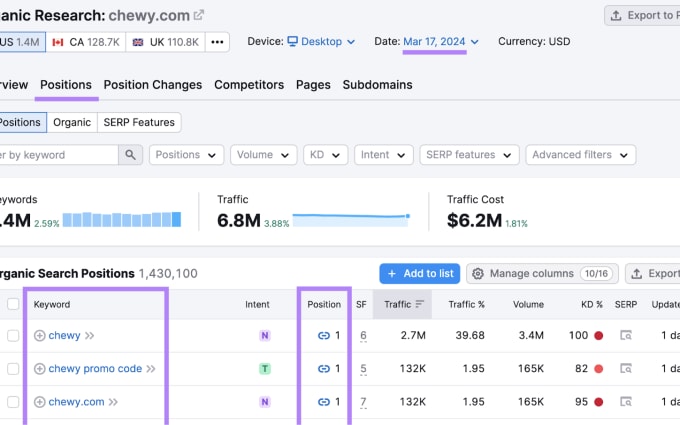Image resolution: width=680 pixels, height=425 pixels.
Task: Open chewy.com external link icon
Action: [199, 15]
